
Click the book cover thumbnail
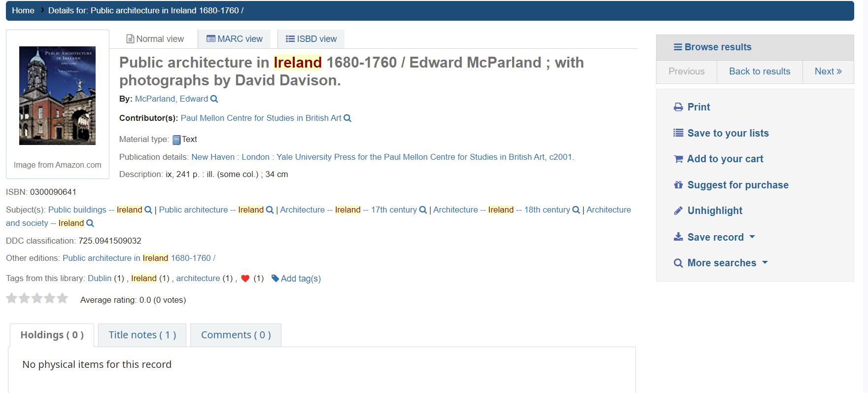click(x=57, y=96)
